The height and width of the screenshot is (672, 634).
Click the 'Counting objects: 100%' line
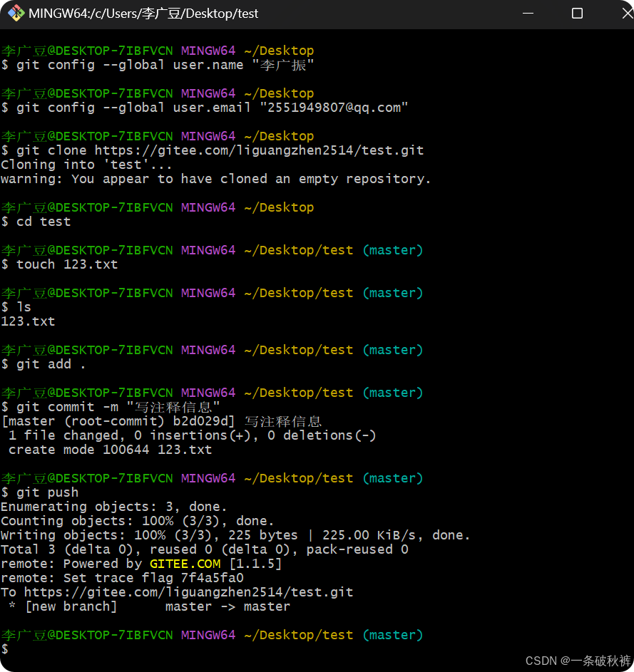pos(137,521)
